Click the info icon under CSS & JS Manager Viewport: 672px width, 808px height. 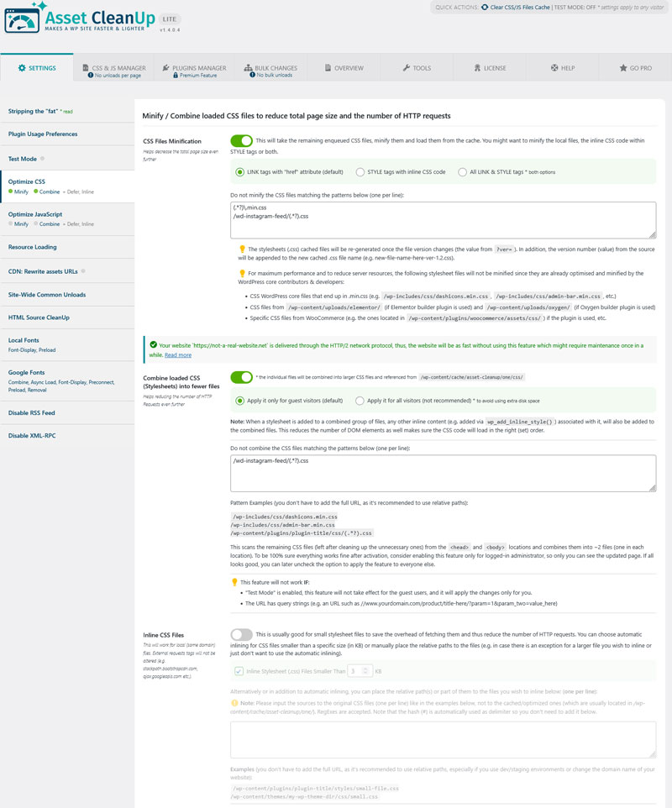click(91, 76)
